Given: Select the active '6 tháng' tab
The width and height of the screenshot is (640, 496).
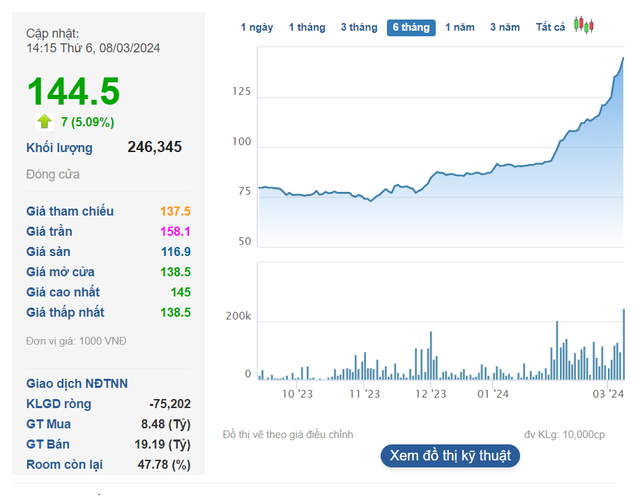Looking at the screenshot, I should pos(411,27).
